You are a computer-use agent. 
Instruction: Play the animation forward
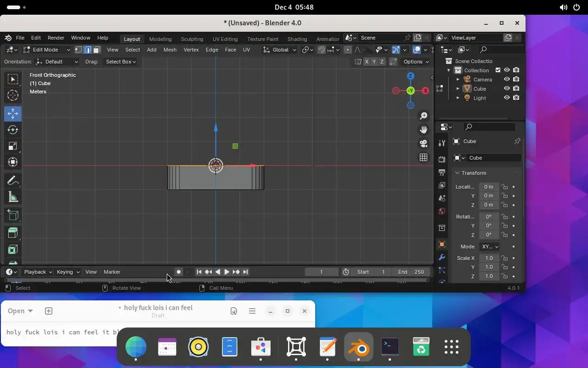click(226, 272)
